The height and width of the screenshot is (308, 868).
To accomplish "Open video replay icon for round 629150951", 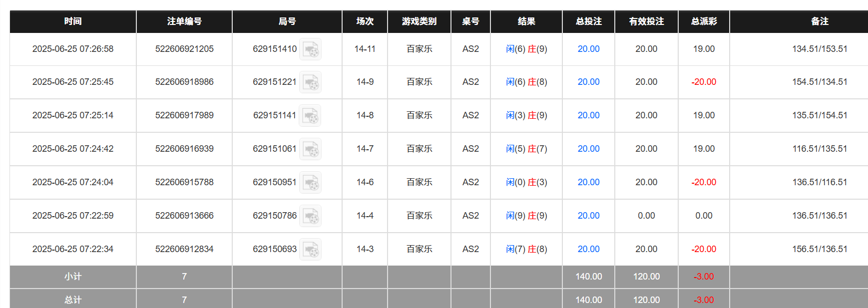I will [310, 183].
